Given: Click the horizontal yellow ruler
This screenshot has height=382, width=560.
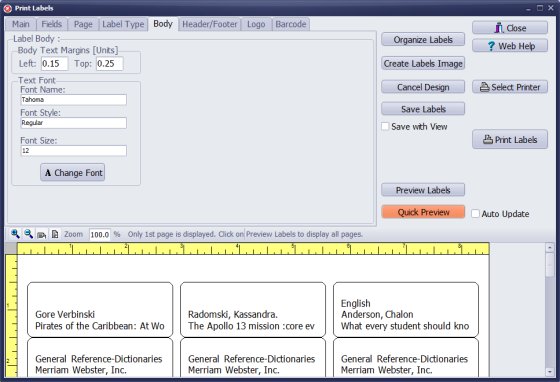Looking at the screenshot, I should pyautogui.click(x=253, y=249).
